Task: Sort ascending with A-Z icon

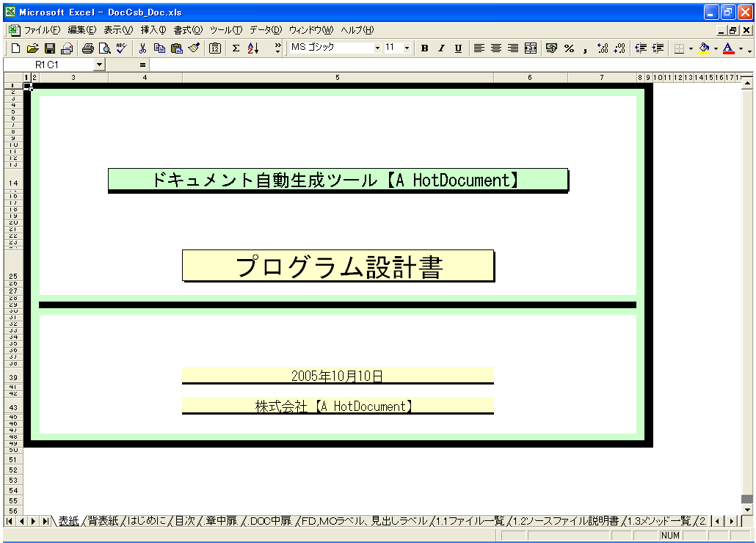Action: pos(253,48)
